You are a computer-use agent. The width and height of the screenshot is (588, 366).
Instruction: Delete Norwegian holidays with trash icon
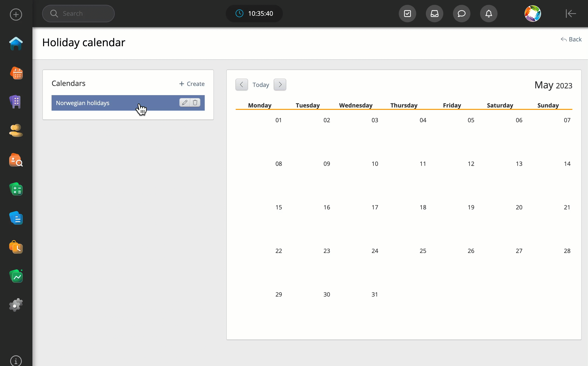coord(195,103)
